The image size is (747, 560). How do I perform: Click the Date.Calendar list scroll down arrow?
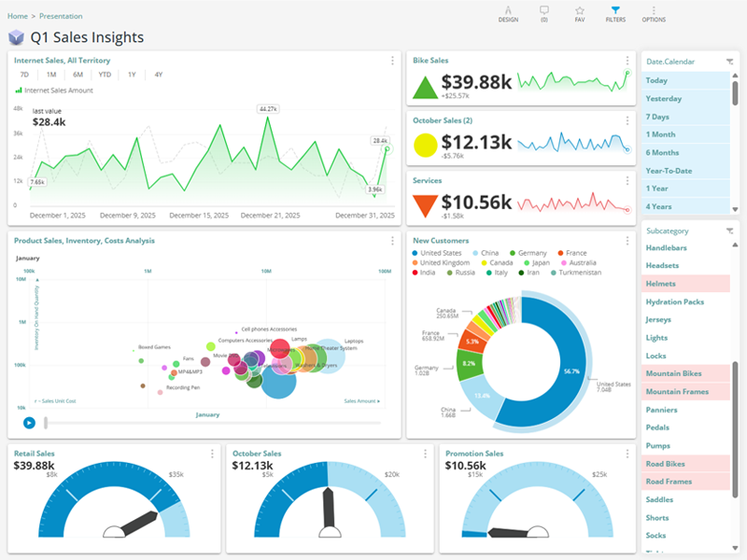tap(735, 209)
